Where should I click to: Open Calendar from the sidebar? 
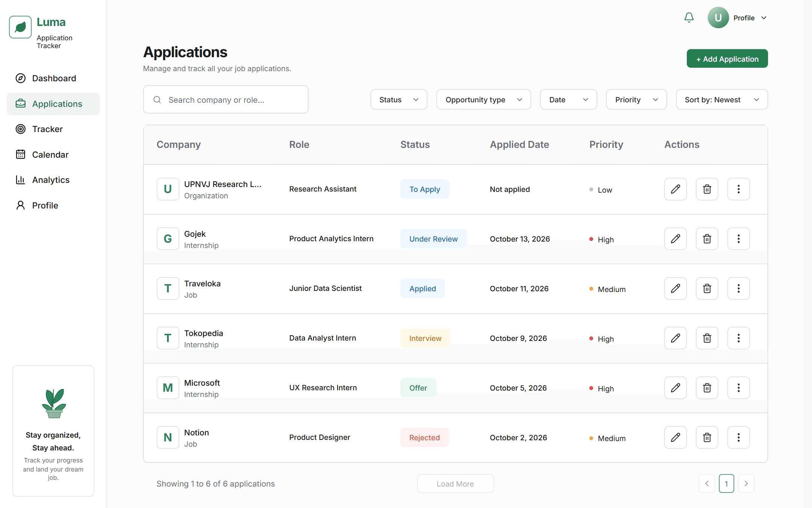pos(53,155)
